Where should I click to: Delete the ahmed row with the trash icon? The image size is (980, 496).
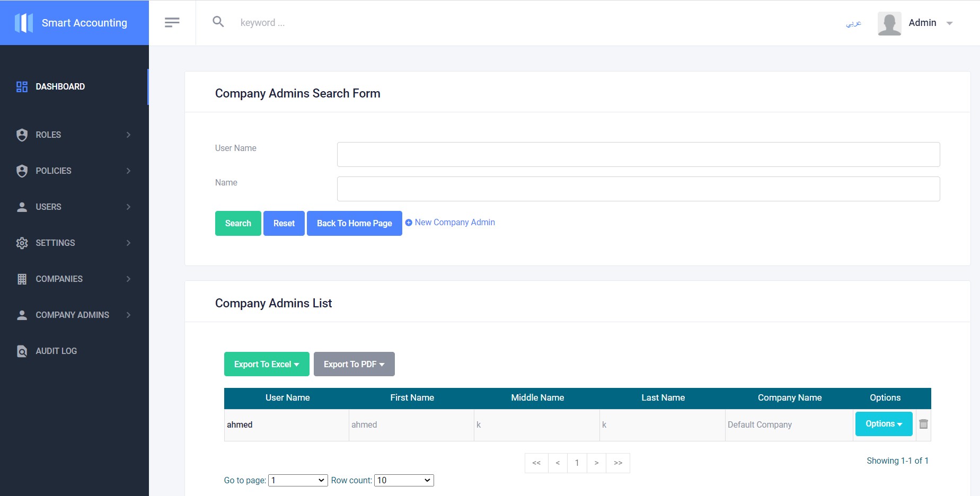(923, 424)
